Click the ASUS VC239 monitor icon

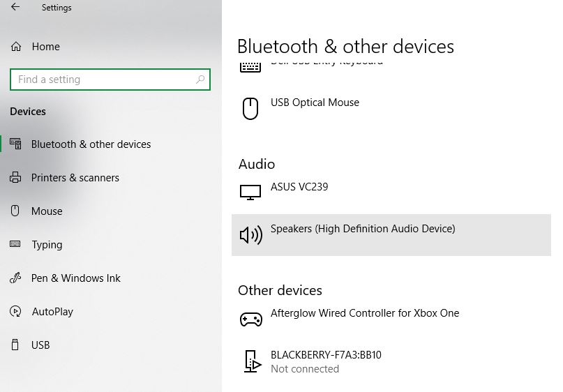pos(250,192)
